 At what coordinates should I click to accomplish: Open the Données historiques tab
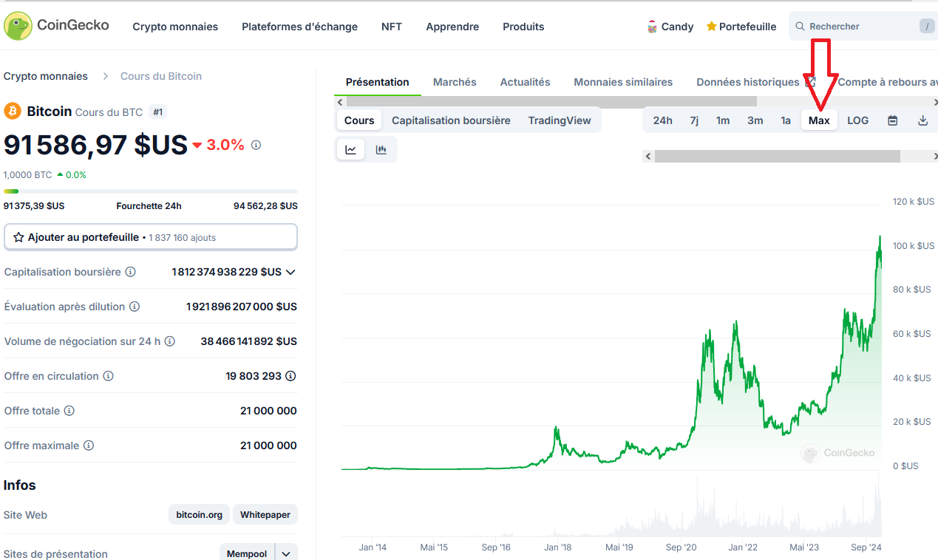click(747, 82)
